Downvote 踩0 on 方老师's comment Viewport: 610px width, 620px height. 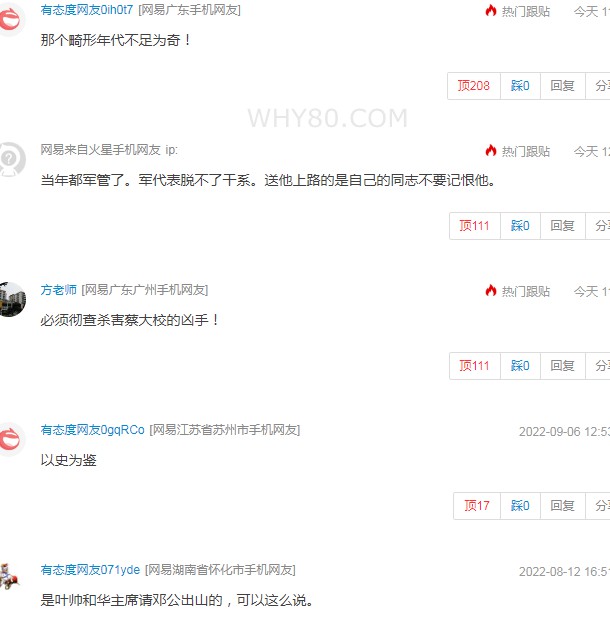(520, 366)
